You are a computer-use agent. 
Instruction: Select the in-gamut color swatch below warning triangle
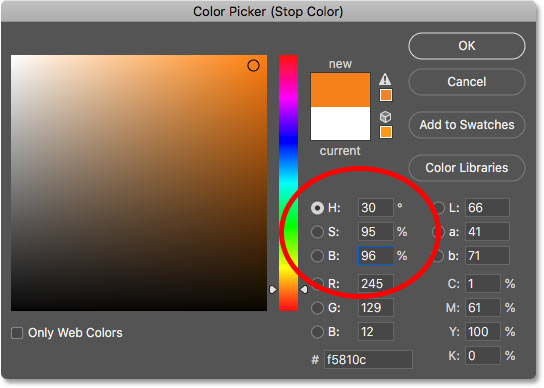point(386,95)
